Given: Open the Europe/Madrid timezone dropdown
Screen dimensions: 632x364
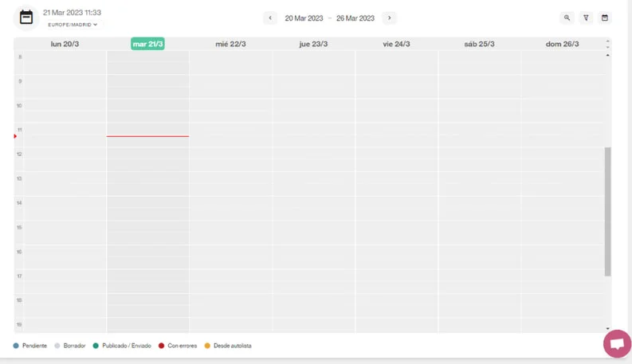Looking at the screenshot, I should (73, 25).
